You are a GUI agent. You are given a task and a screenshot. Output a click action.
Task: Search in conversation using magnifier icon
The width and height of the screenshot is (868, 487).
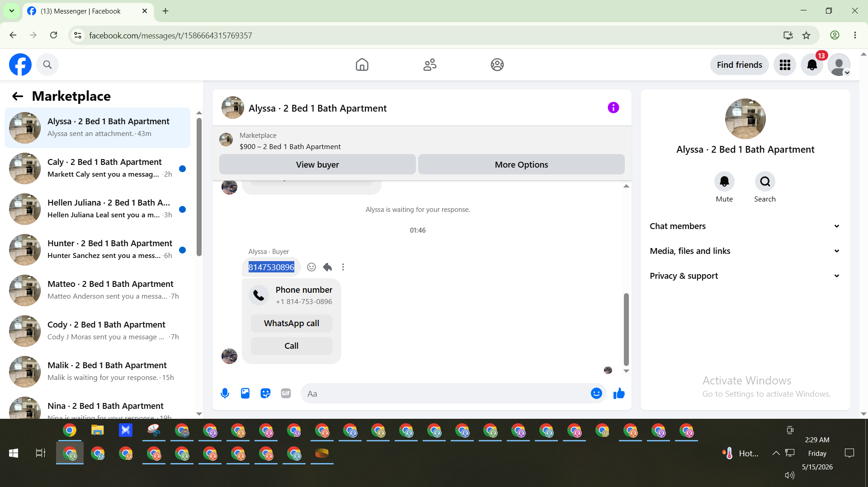pos(765,182)
